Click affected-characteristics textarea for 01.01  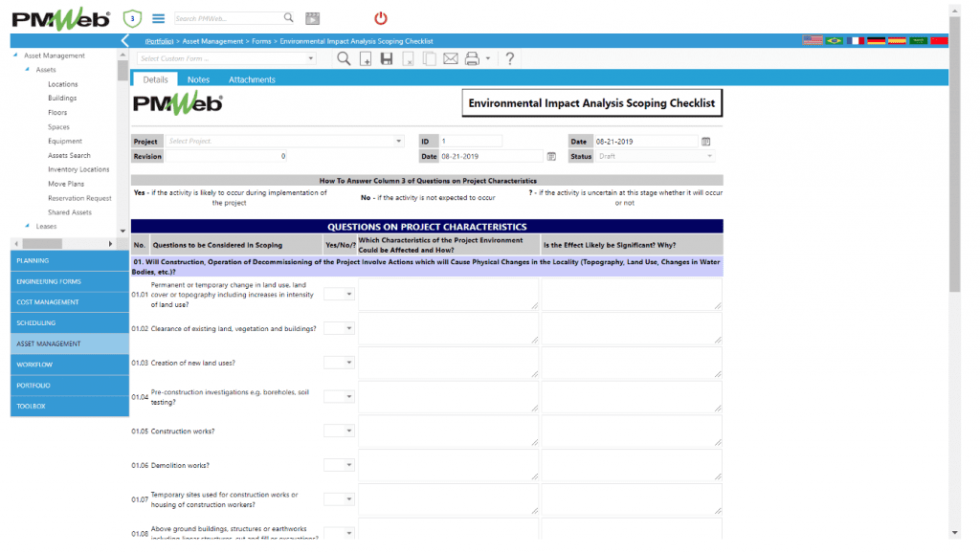(448, 295)
